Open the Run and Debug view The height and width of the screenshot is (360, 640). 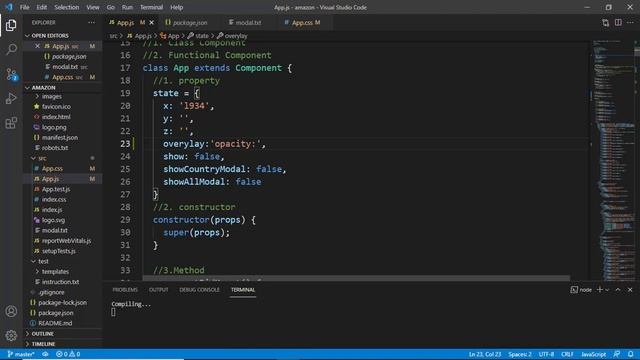11,98
